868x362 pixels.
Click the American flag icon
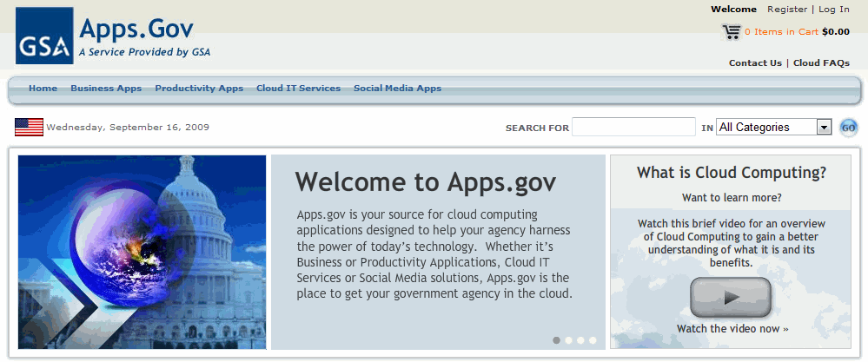[x=29, y=127]
